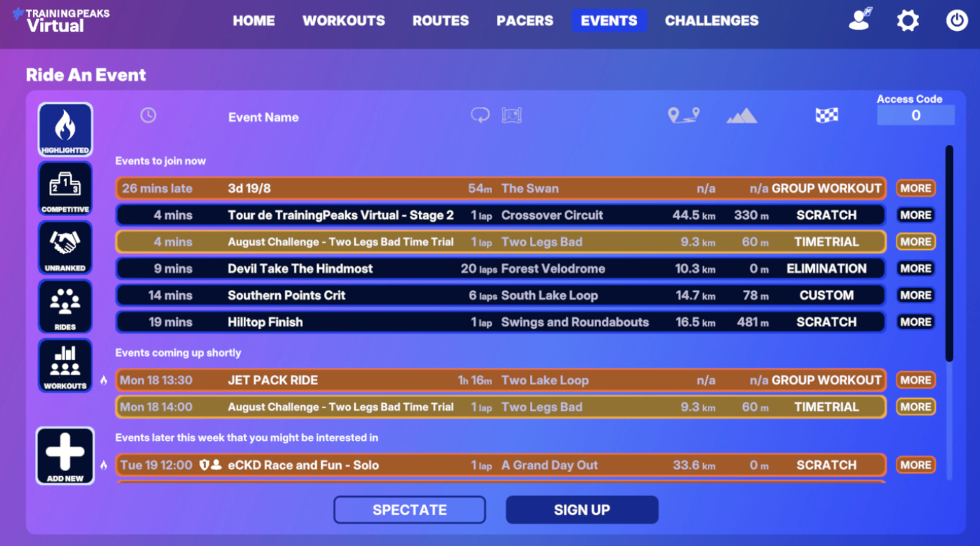Open More for JET PACK RIDE
Viewport: 980px width, 546px height.
tap(916, 380)
